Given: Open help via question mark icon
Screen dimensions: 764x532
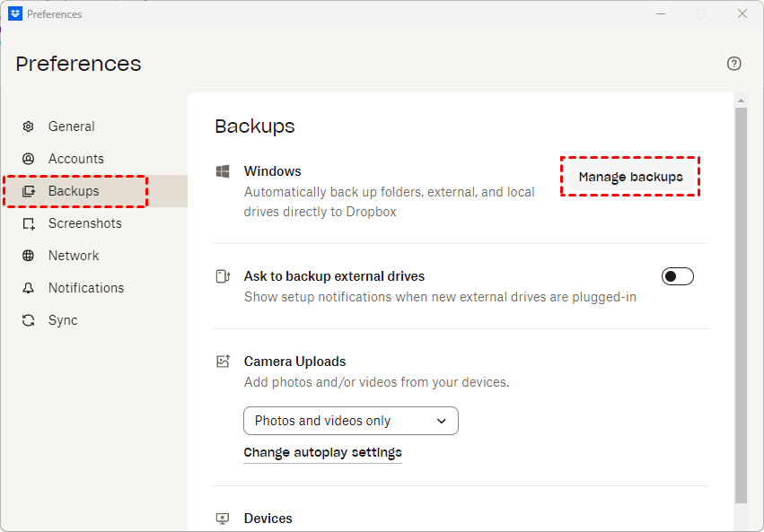Looking at the screenshot, I should (734, 64).
